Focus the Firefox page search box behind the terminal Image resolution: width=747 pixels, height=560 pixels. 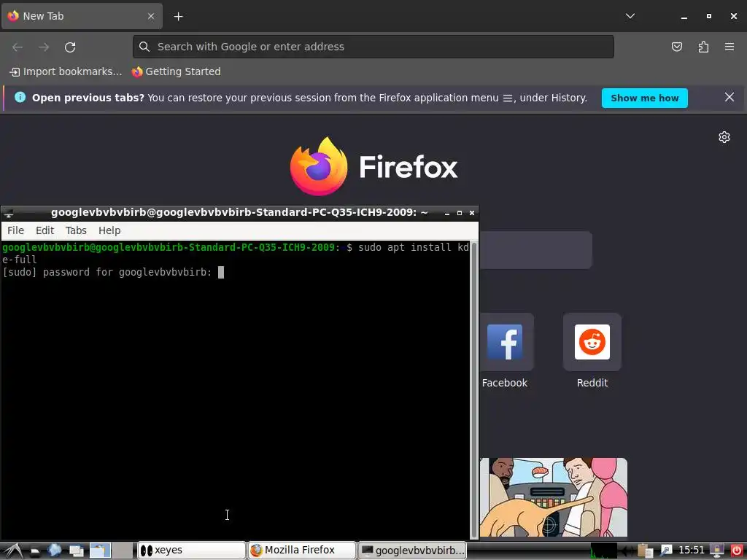535,250
